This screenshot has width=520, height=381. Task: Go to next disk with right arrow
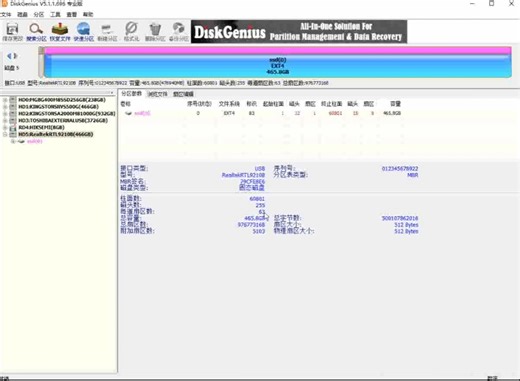15,56
